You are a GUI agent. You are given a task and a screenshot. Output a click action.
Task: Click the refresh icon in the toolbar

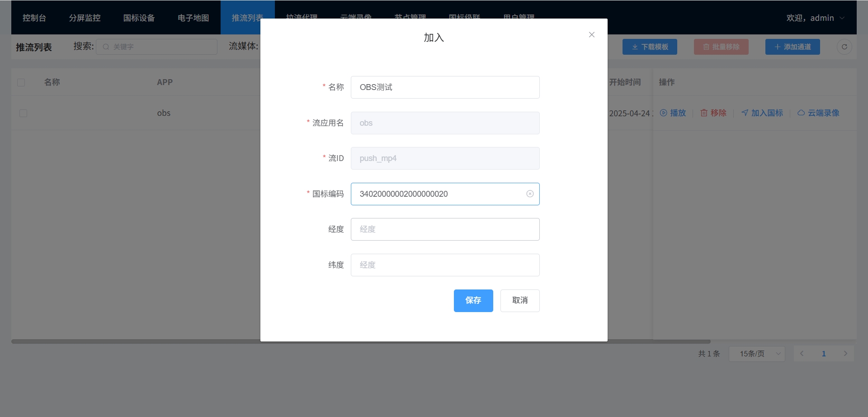tap(844, 47)
